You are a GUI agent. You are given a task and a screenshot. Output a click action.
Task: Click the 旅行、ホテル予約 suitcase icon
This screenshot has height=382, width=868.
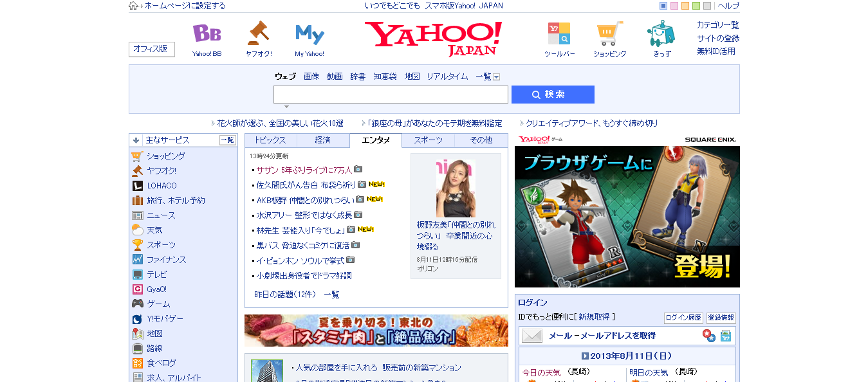(x=137, y=200)
